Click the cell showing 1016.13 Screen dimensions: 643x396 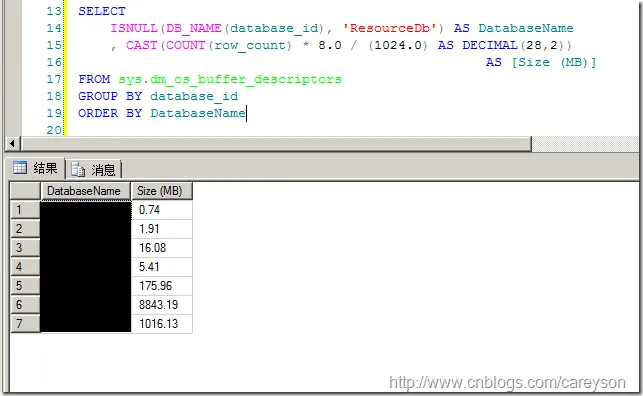point(162,324)
